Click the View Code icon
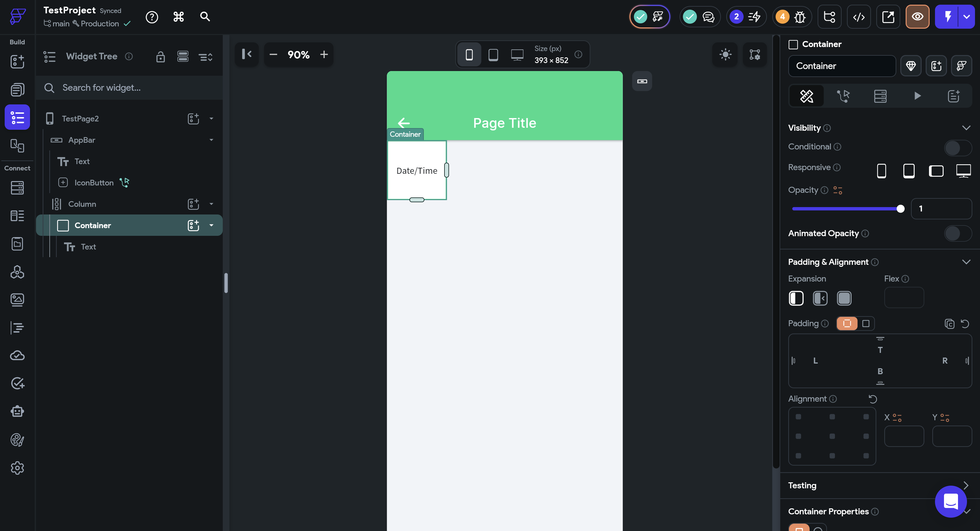The image size is (980, 531). [859, 17]
